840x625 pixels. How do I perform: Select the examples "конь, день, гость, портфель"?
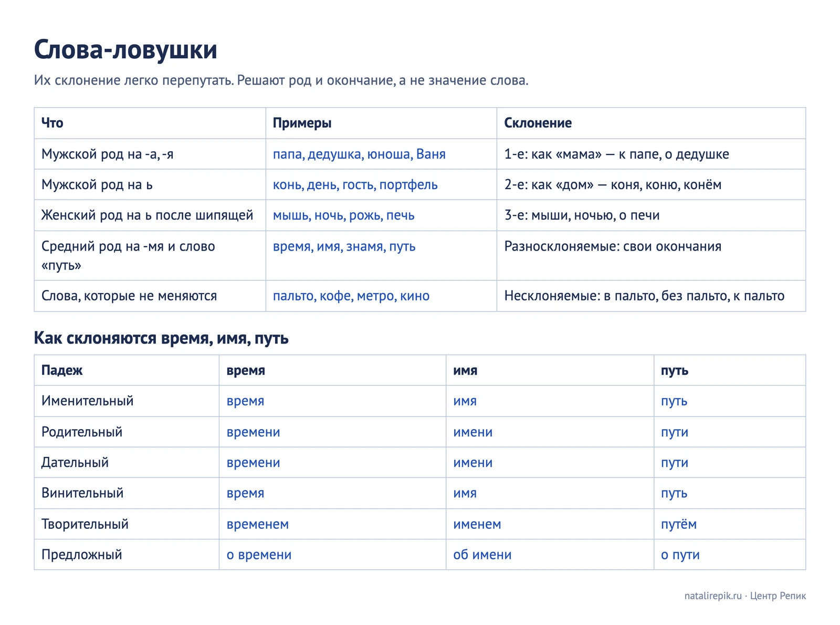click(355, 184)
